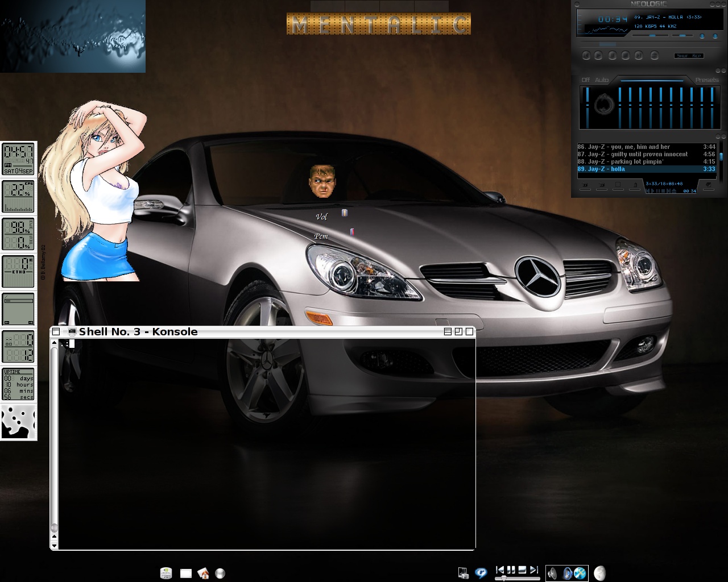Open the home folder icon in bottom panel
Screen dimensions: 728x582
pyautogui.click(x=203, y=573)
